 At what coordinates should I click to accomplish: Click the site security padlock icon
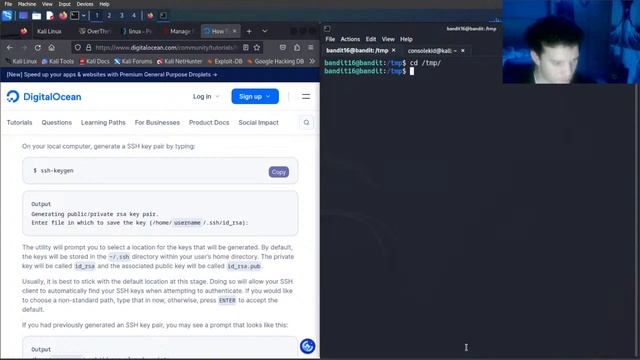pyautogui.click(x=88, y=47)
